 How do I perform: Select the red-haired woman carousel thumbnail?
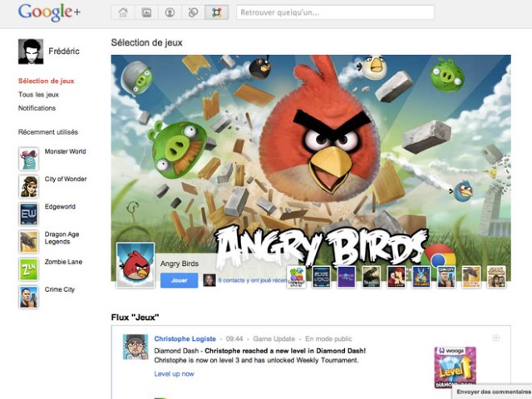pyautogui.click(x=396, y=277)
